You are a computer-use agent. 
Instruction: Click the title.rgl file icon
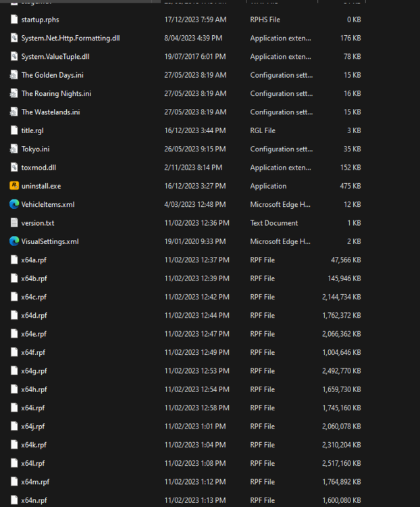(x=14, y=130)
